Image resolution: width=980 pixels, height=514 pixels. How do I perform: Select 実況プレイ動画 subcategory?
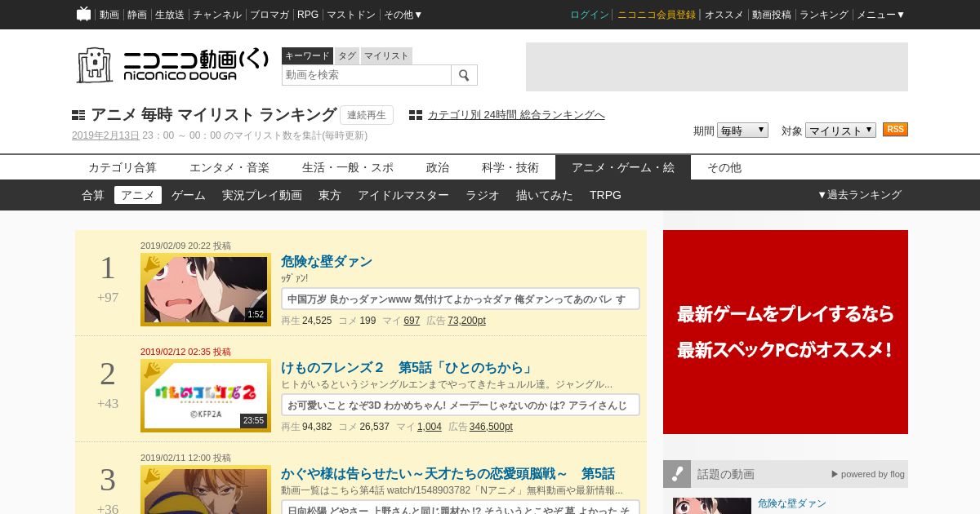pos(262,195)
